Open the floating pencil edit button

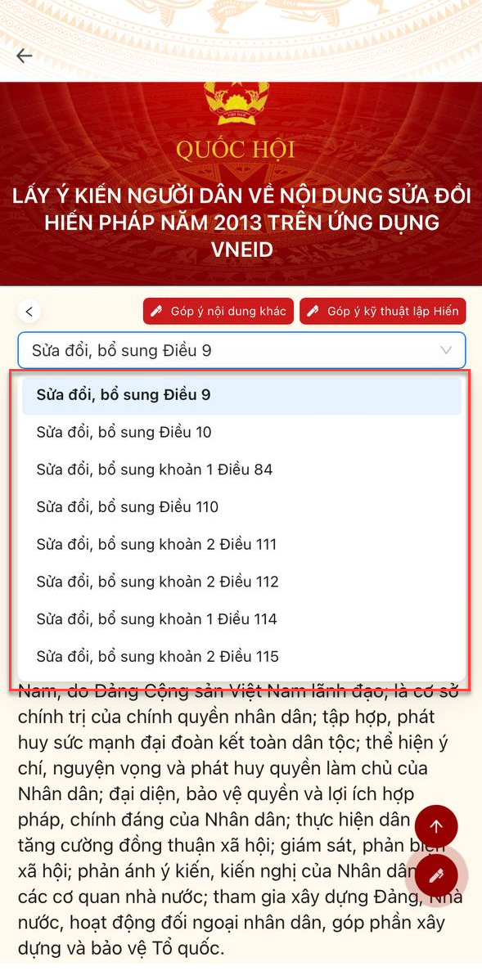435,875
